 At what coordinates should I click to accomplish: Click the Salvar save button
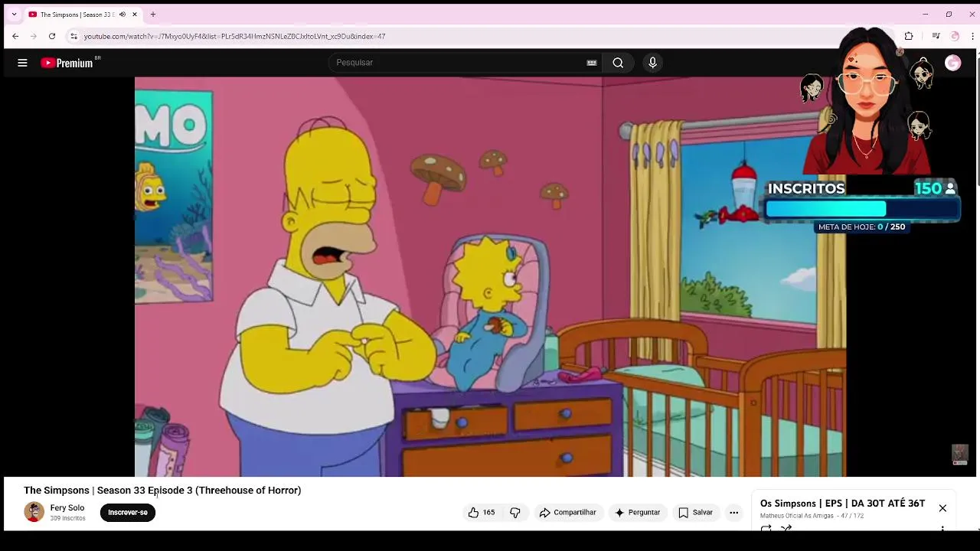(695, 513)
